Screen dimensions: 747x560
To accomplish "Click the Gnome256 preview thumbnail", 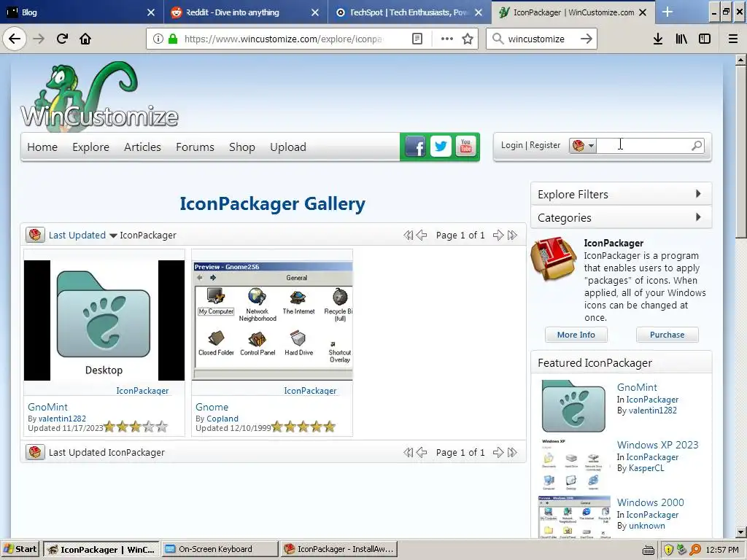I will [272, 320].
